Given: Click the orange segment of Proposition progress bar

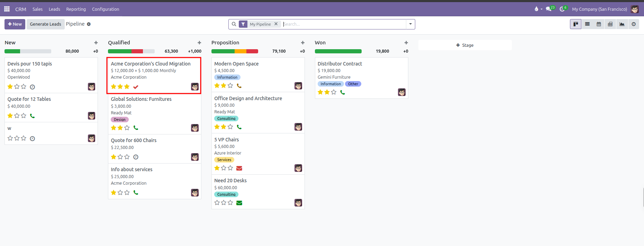Looking at the screenshot, I should click(x=241, y=51).
